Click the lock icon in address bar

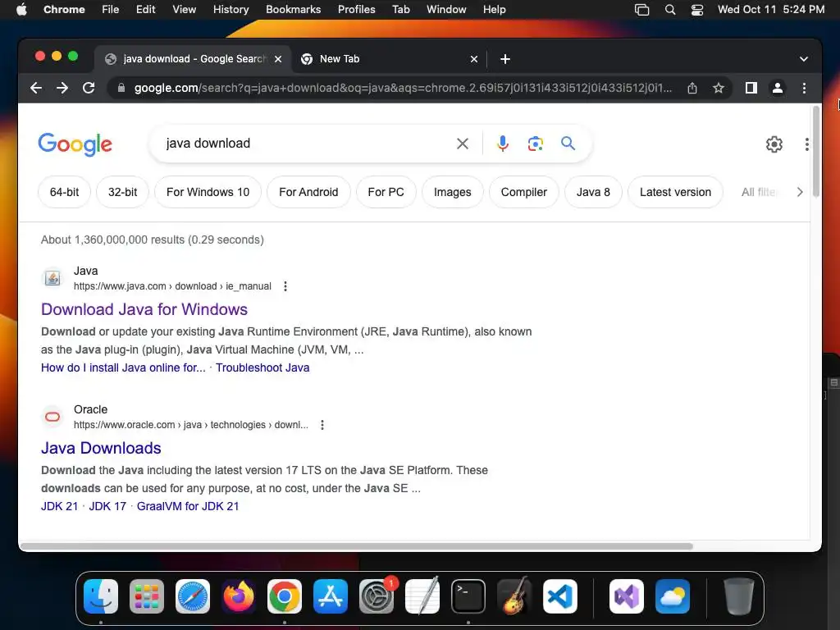[121, 88]
